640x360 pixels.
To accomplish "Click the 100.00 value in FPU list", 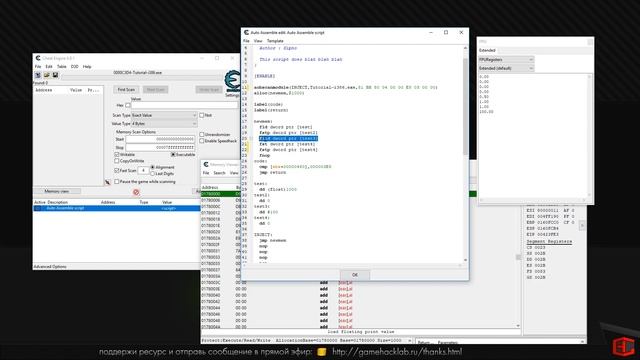I will pyautogui.click(x=486, y=111).
